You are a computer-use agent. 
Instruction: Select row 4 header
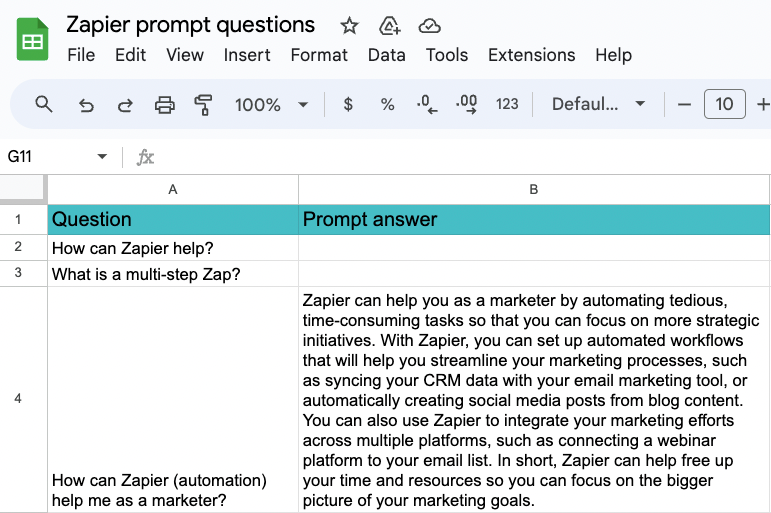point(23,399)
